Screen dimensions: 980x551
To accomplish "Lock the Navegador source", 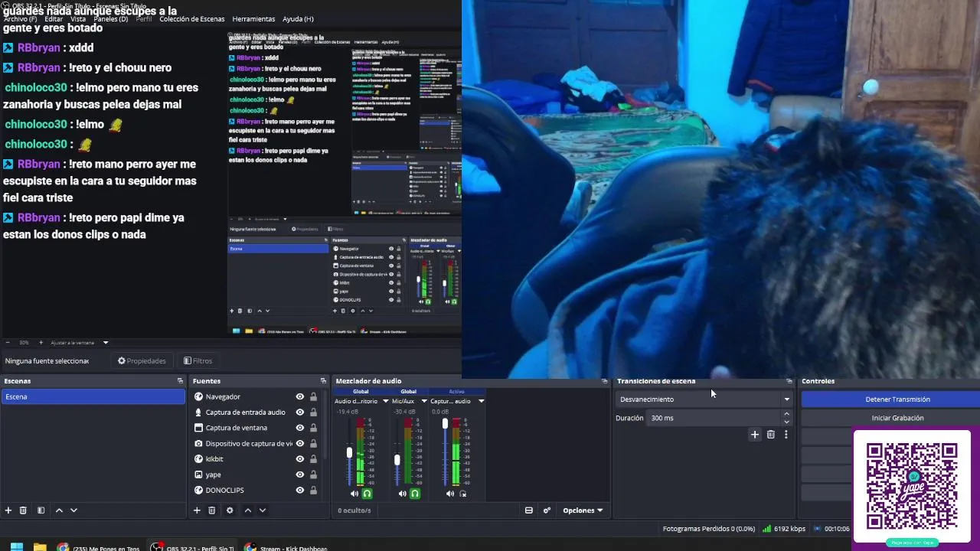I will tap(313, 396).
